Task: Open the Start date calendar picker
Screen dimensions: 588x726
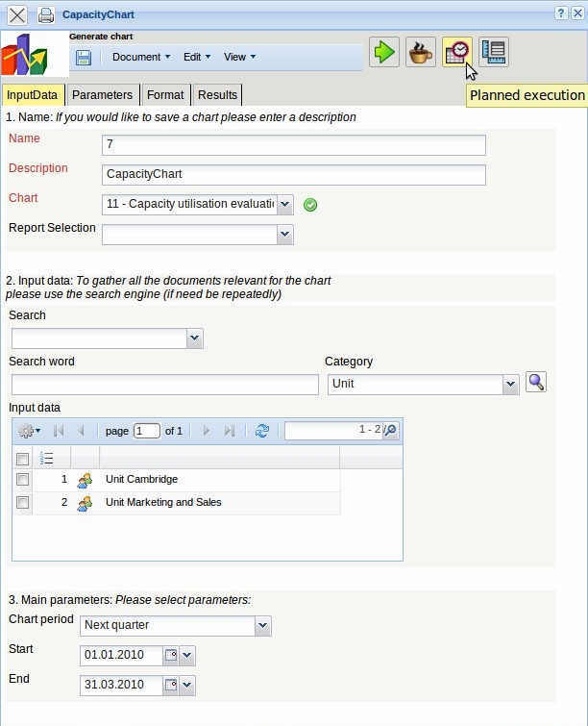Action: tap(171, 656)
